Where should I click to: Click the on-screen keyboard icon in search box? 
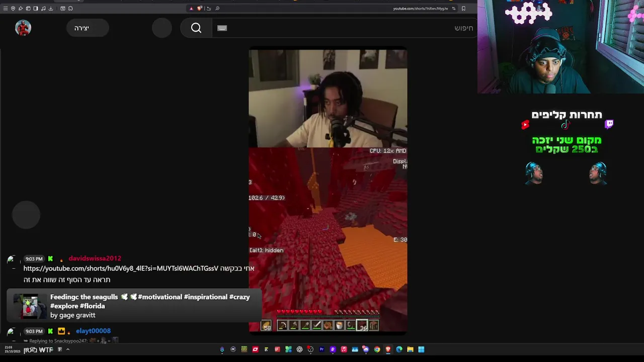222,28
